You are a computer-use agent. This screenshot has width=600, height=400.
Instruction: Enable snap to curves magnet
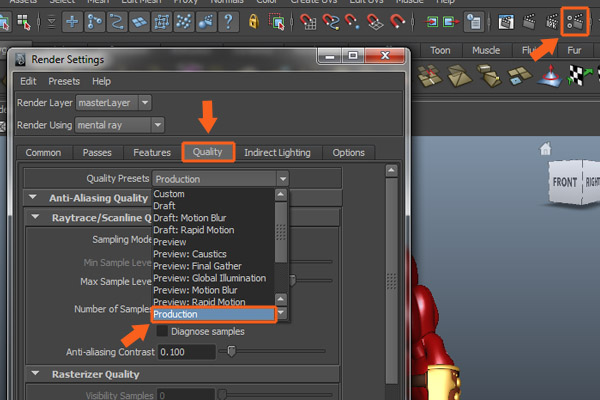click(331, 22)
